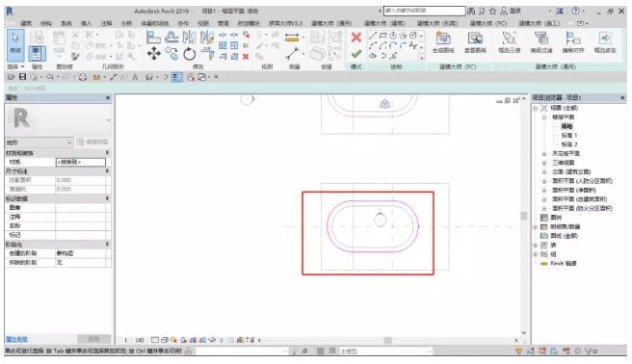Viewport: 632px width, 364px height.
Task: Open the 地形 type selector dropdown
Action: (39, 143)
